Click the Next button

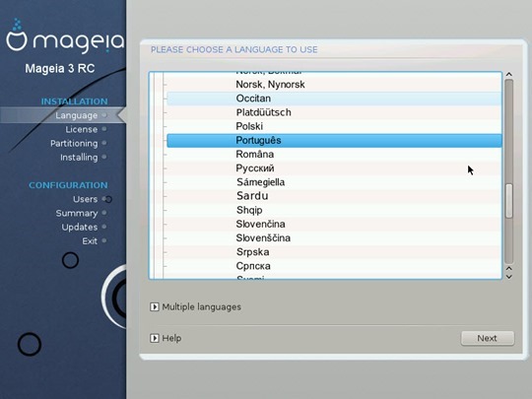(x=488, y=338)
